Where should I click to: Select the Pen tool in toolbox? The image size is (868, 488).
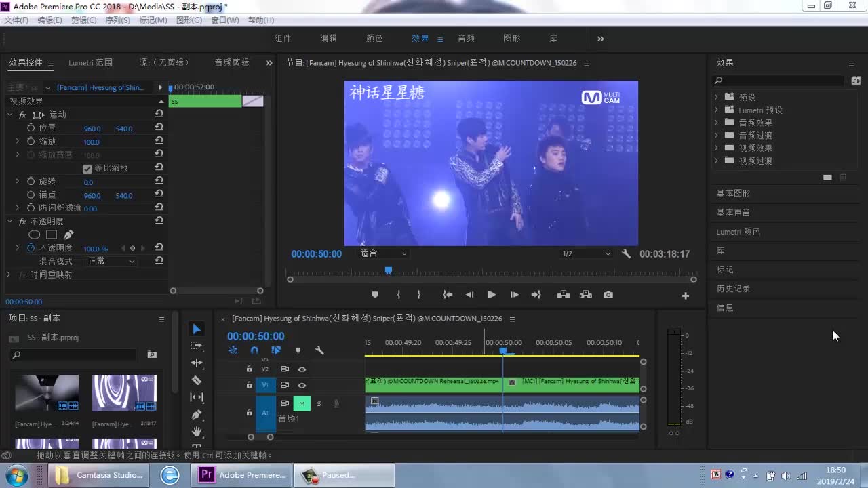click(197, 414)
